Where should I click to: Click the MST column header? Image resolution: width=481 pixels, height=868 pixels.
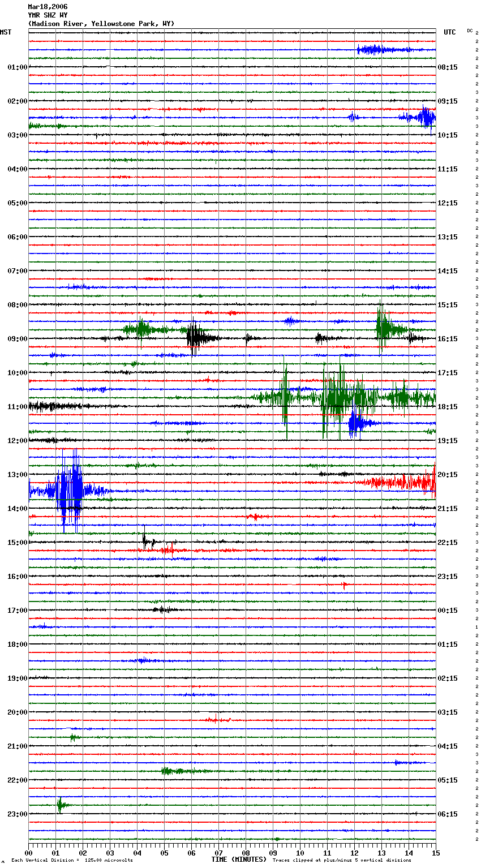[x=6, y=32]
